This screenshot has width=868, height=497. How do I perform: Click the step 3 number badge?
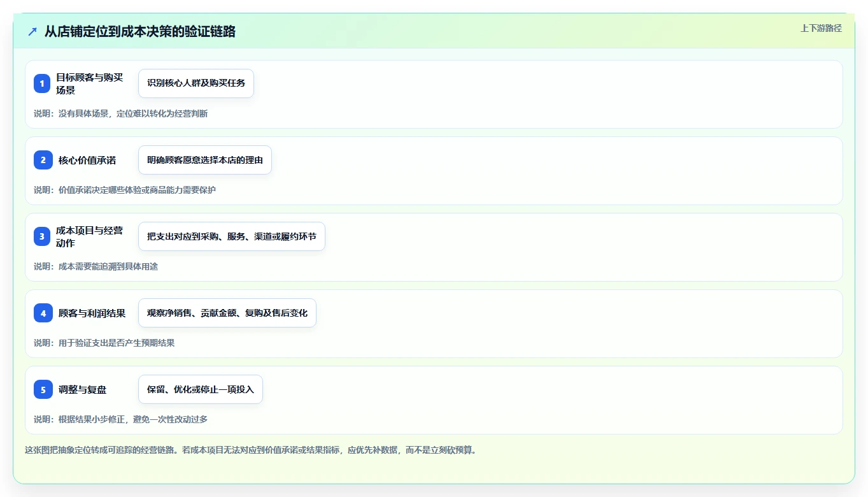(42, 236)
